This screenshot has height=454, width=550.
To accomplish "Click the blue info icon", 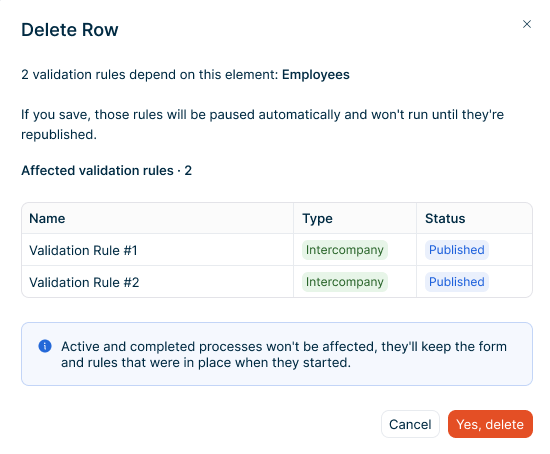I will point(45,346).
